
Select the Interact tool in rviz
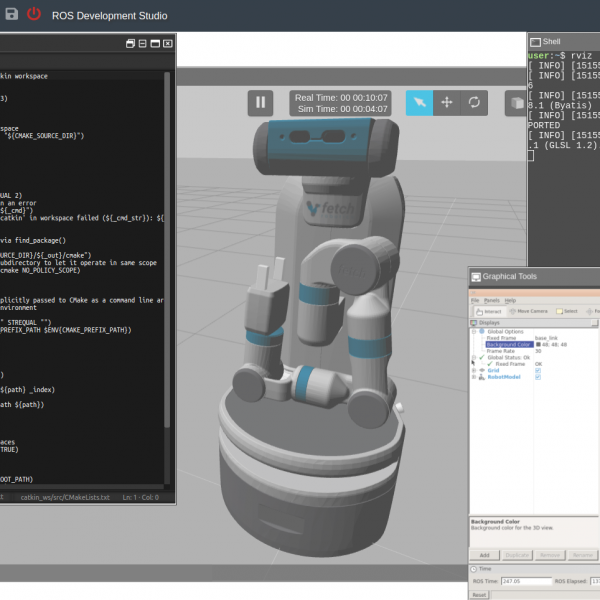489,311
